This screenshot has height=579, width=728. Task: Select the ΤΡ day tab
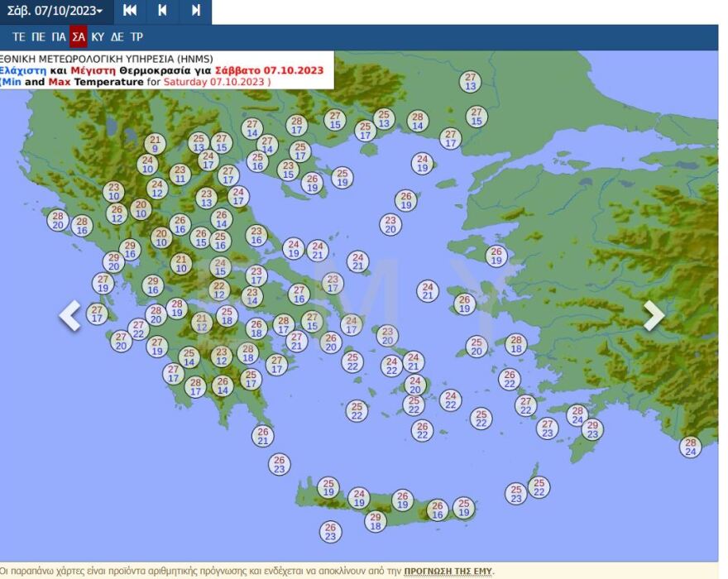(136, 37)
